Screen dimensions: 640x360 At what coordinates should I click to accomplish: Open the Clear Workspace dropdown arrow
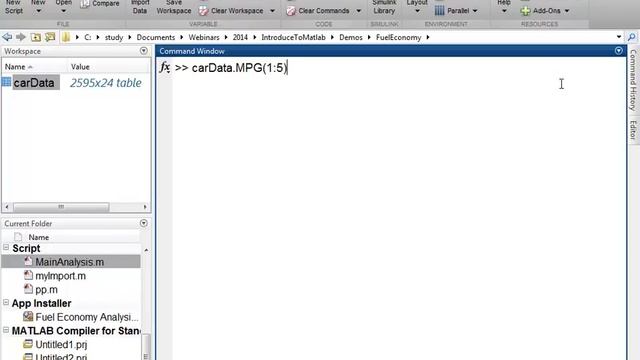tap(272, 11)
